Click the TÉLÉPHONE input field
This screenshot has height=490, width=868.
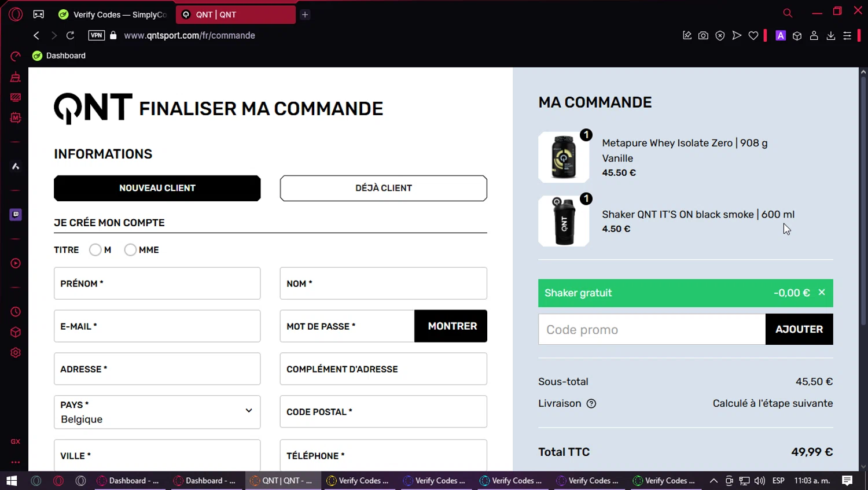point(384,456)
